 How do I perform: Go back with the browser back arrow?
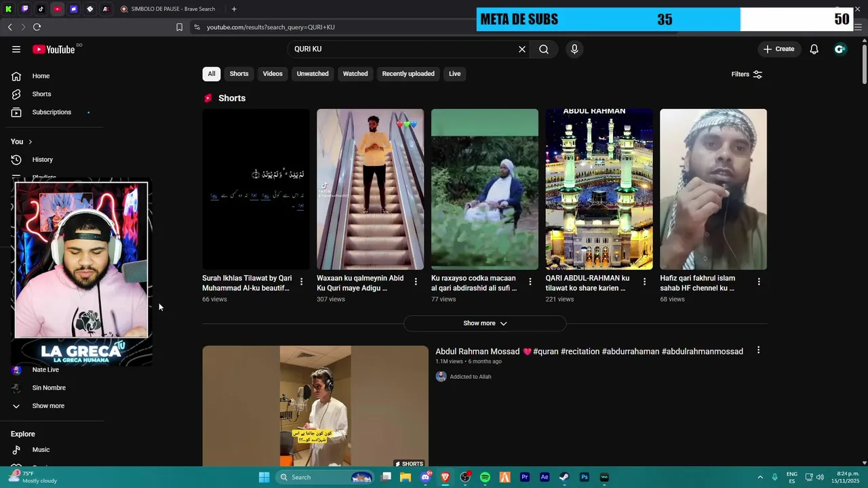(9, 27)
